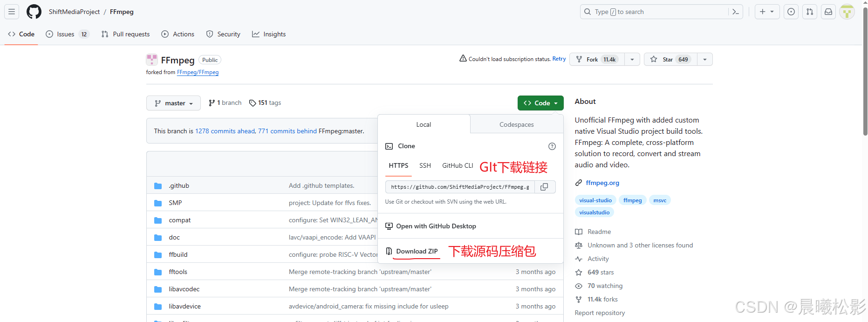Image resolution: width=868 pixels, height=322 pixels.
Task: Open the issues icon in header
Action: coord(791,12)
